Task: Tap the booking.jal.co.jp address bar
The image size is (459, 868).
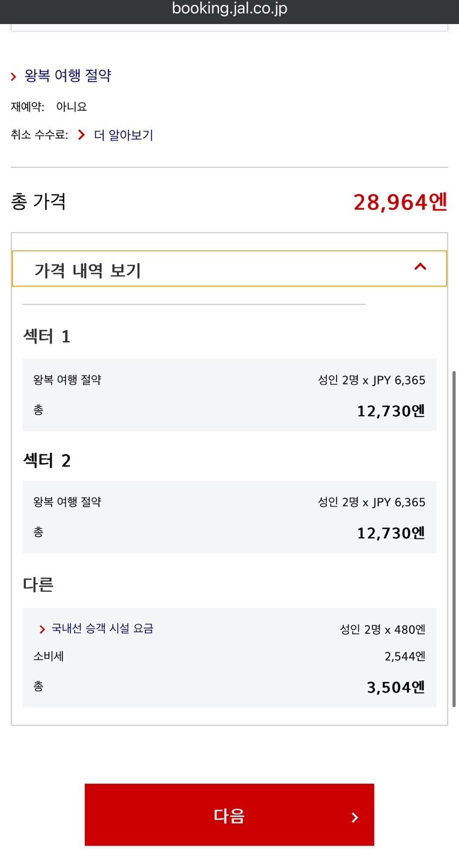Action: (229, 9)
